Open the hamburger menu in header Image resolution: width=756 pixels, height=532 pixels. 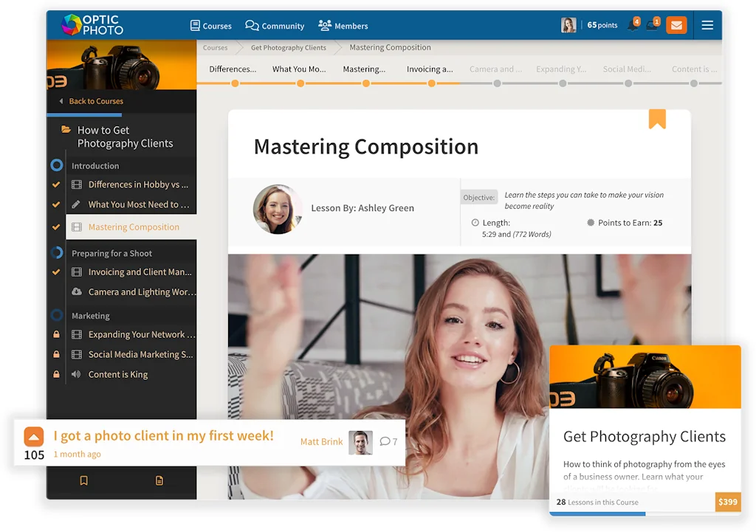pos(707,25)
